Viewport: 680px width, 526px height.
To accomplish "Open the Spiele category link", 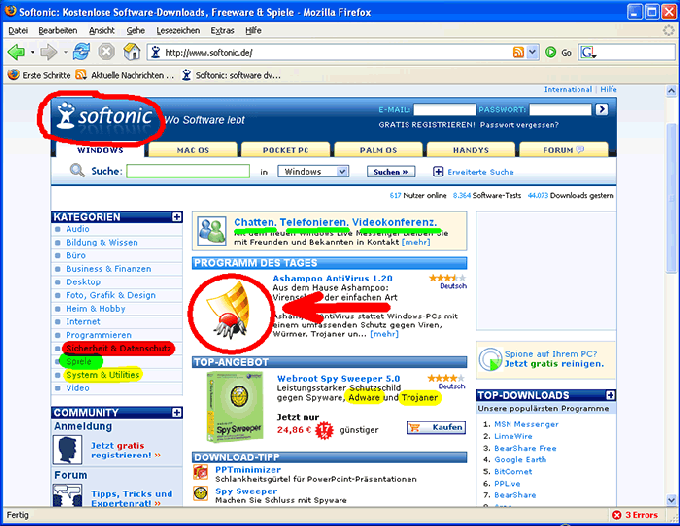I will click(79, 361).
